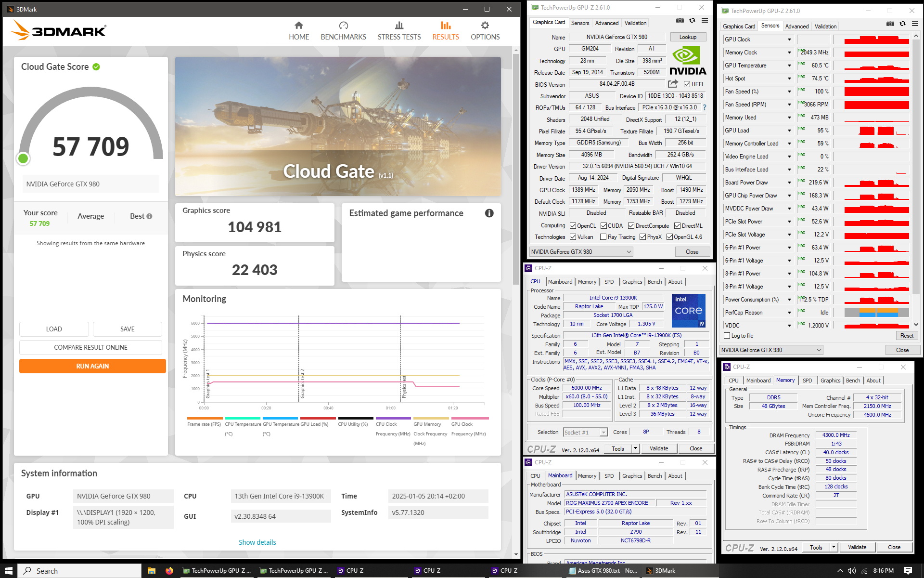
Task: Click the NVIDIA logo in GPU-Z
Action: 688,61
